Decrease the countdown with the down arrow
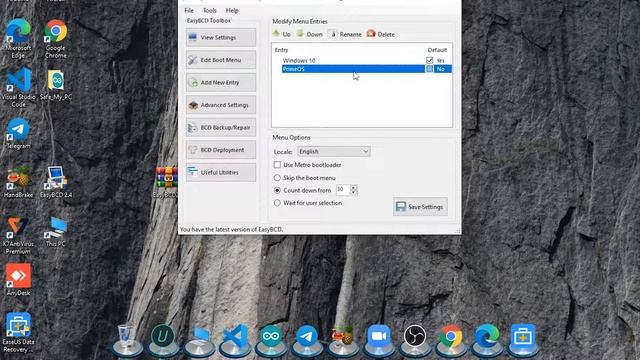Image resolution: width=640 pixels, height=360 pixels. pyautogui.click(x=354, y=193)
